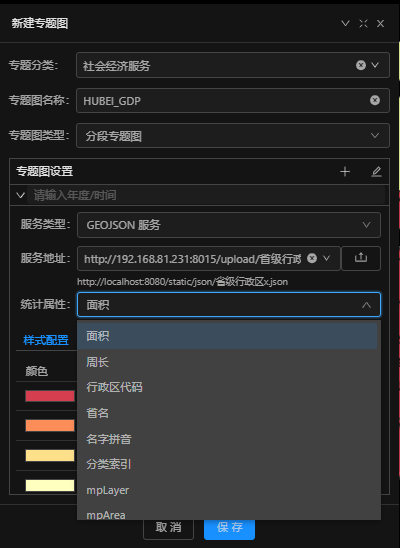Click the fullscreen icon in the dialog header
The height and width of the screenshot is (548, 400).
click(363, 23)
